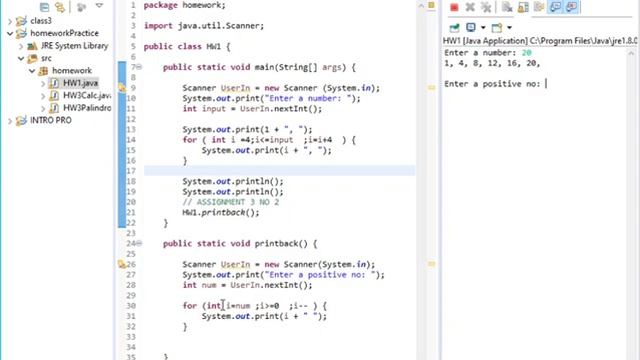This screenshot has width=640, height=360.
Task: Click 'public class HW1 {' declaration
Action: click(x=187, y=47)
